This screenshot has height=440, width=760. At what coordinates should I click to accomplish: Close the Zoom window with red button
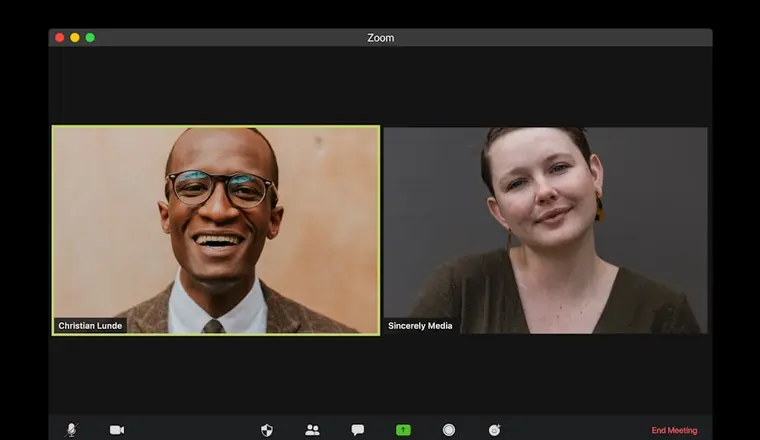(60, 38)
